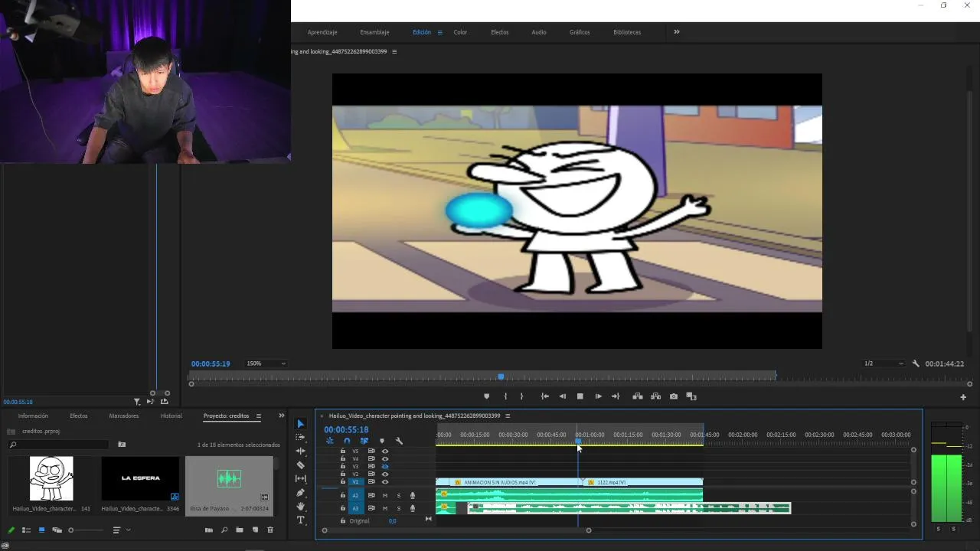The height and width of the screenshot is (551, 980).
Task: Add a marker in the timeline header
Action: (x=381, y=441)
